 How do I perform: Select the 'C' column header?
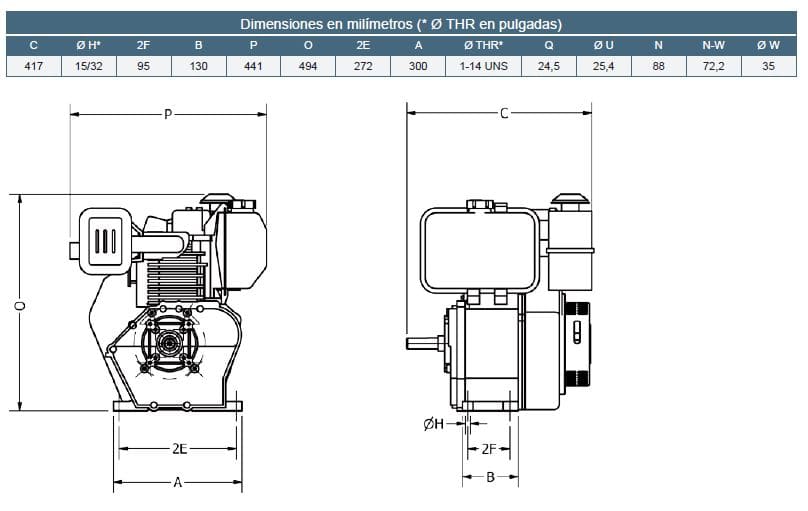point(33,45)
